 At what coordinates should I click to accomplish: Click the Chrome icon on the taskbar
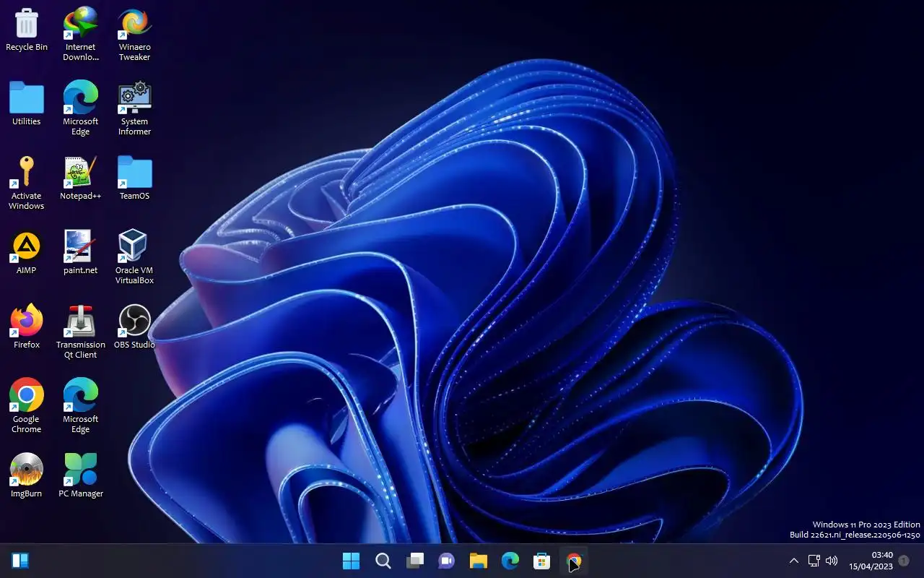574,561
